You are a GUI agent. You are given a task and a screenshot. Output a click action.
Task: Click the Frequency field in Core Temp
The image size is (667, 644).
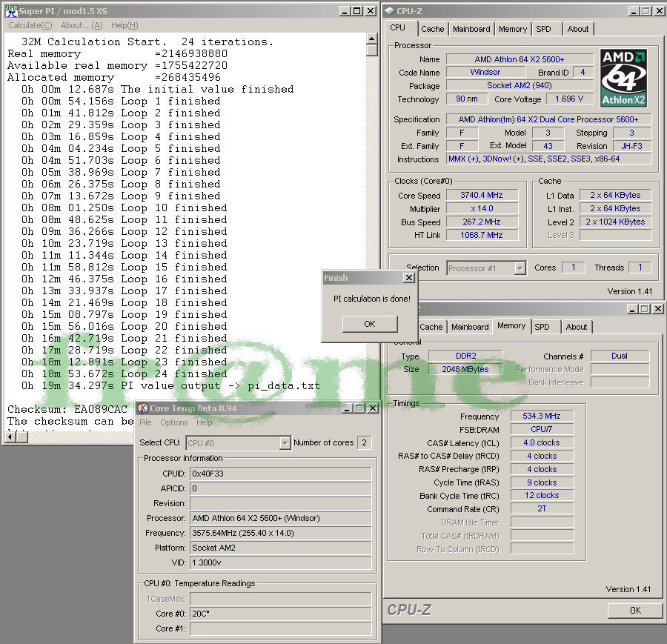pos(281,533)
